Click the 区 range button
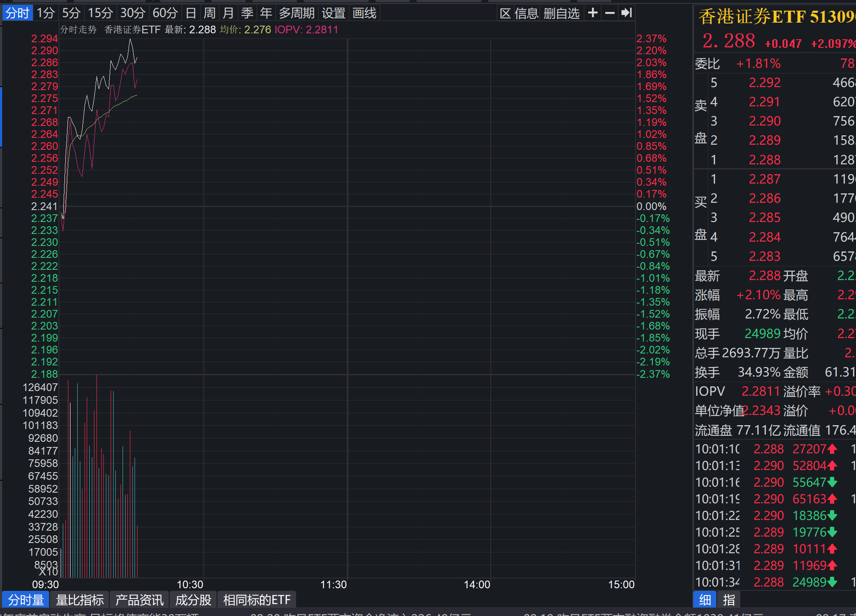 tap(505, 13)
